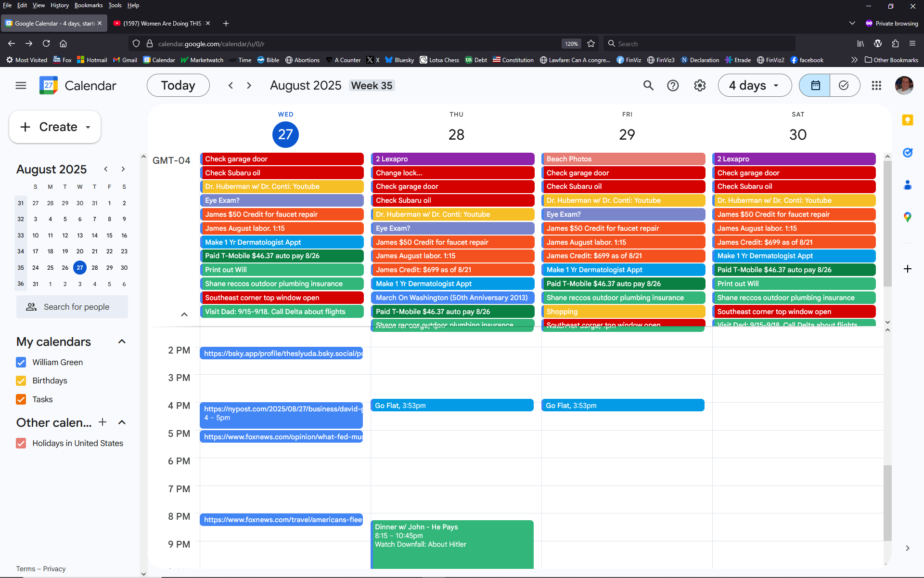
Task: Collapse the My calendars section
Action: (x=122, y=342)
